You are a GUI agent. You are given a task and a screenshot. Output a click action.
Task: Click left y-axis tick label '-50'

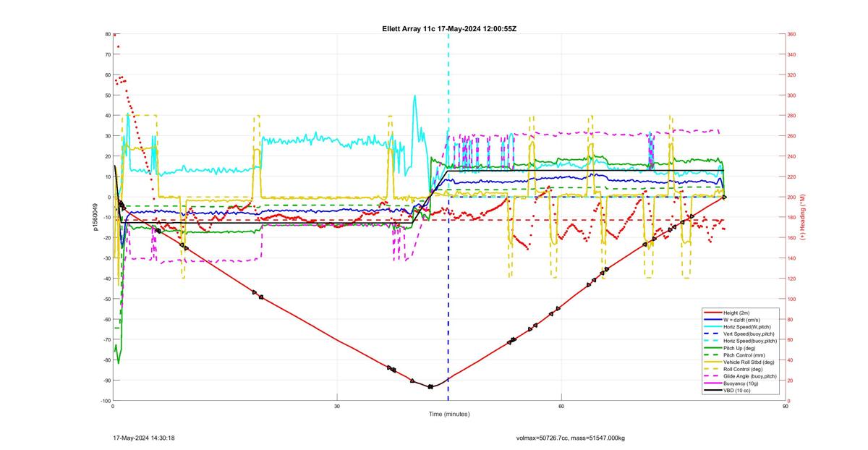(x=106, y=299)
